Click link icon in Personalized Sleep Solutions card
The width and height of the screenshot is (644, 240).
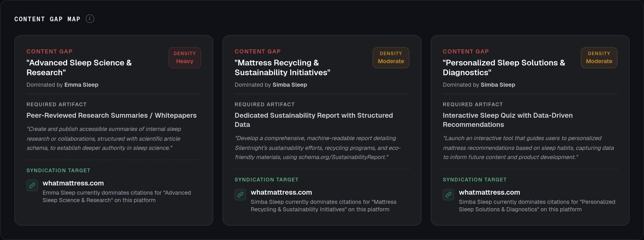point(449,195)
